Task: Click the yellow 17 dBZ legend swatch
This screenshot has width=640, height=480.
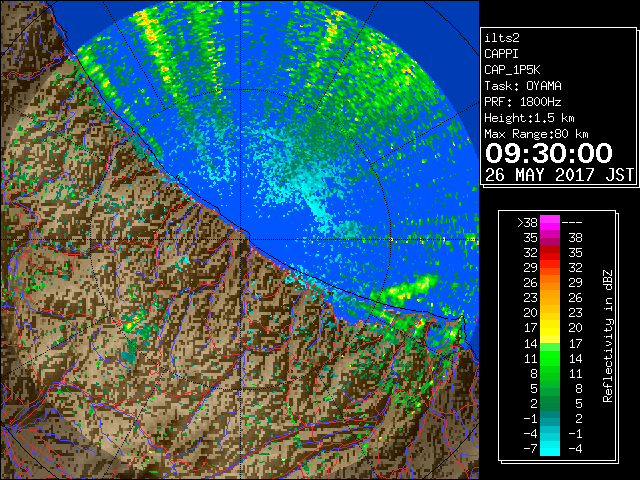Action: click(x=550, y=328)
